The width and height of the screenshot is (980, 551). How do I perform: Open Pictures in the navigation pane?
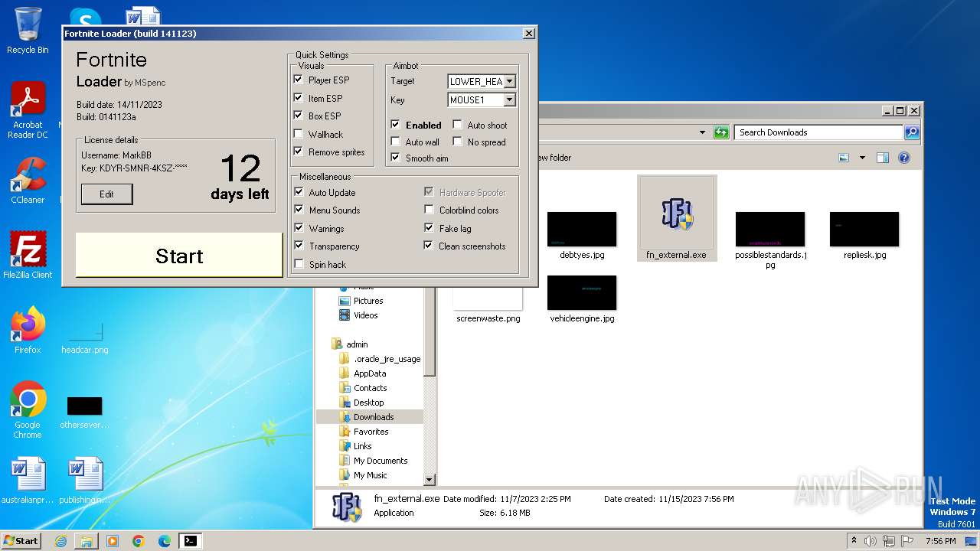[368, 301]
